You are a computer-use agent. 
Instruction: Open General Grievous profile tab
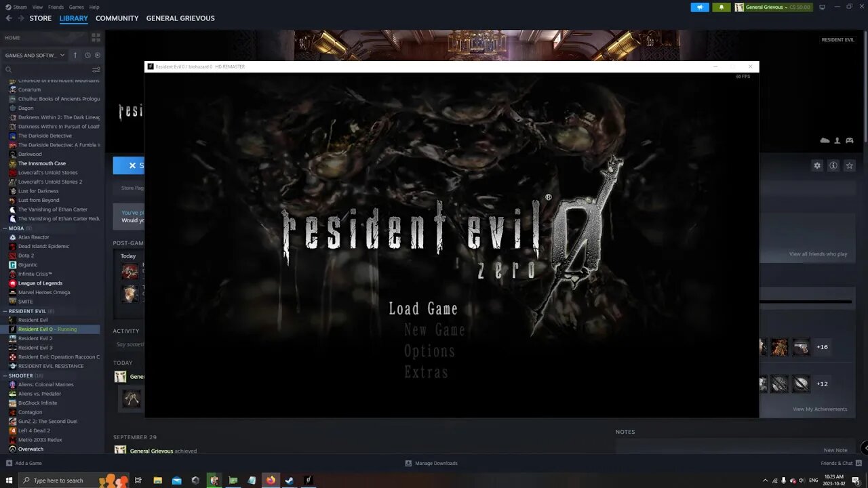(180, 18)
